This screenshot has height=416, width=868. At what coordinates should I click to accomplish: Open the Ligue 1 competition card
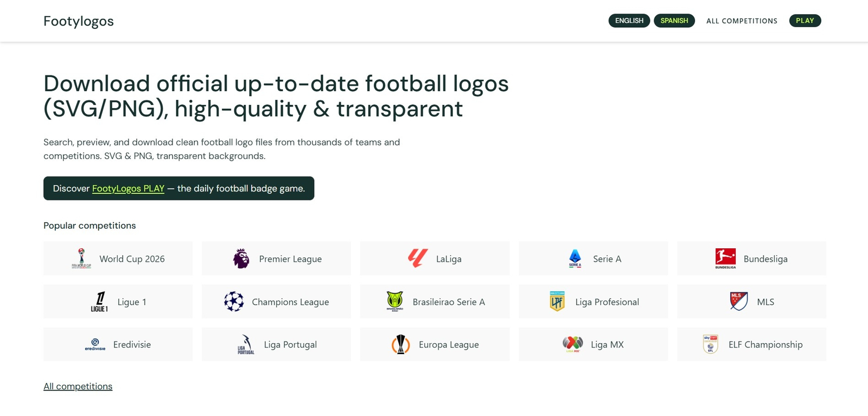[118, 301]
